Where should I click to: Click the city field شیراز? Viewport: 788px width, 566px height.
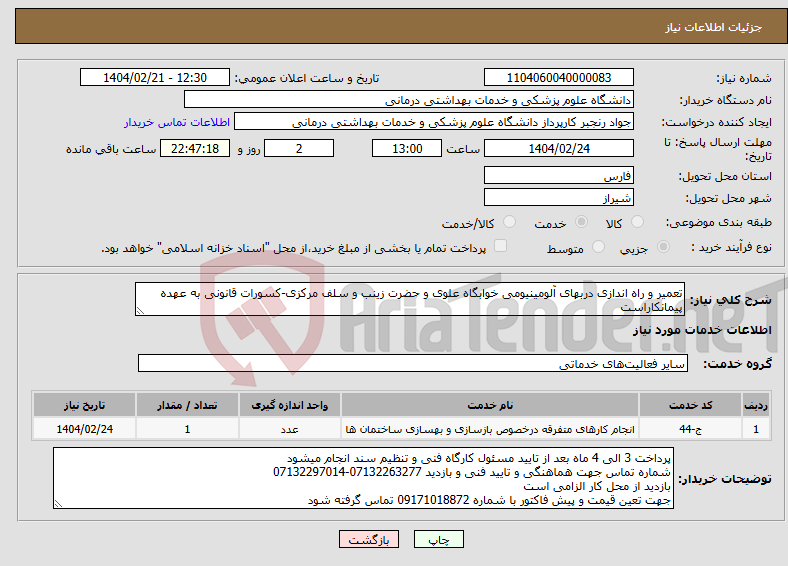point(558,198)
